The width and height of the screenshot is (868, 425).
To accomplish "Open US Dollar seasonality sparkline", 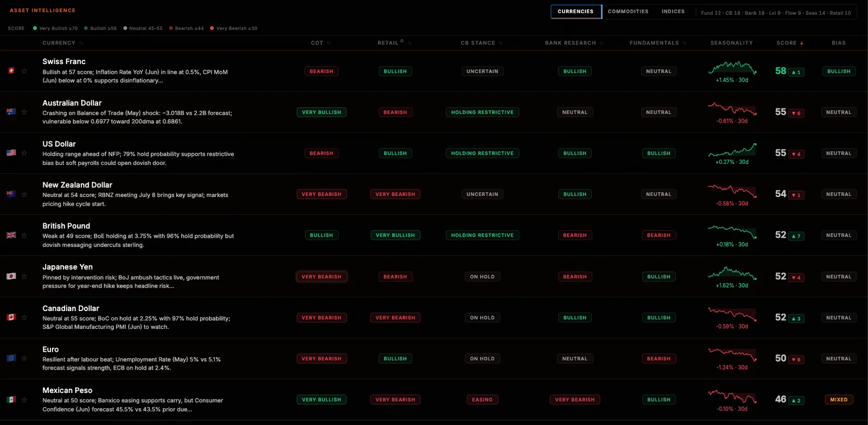I will (x=732, y=150).
